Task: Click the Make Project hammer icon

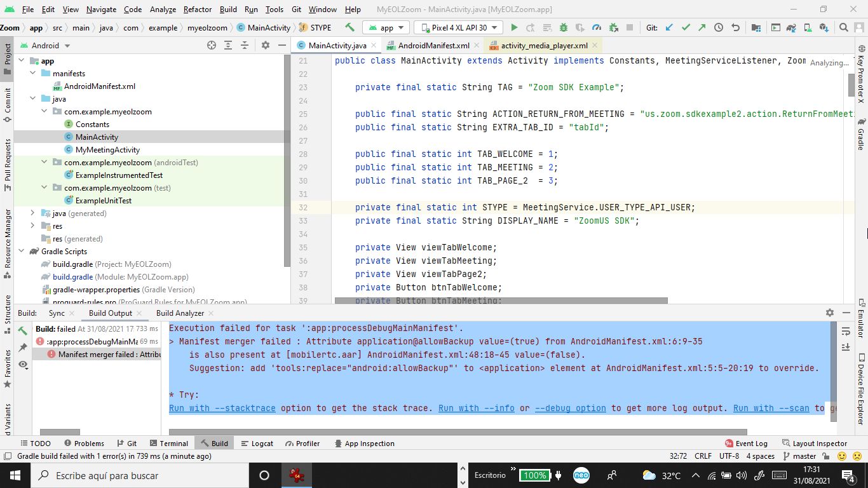Action: (x=349, y=27)
